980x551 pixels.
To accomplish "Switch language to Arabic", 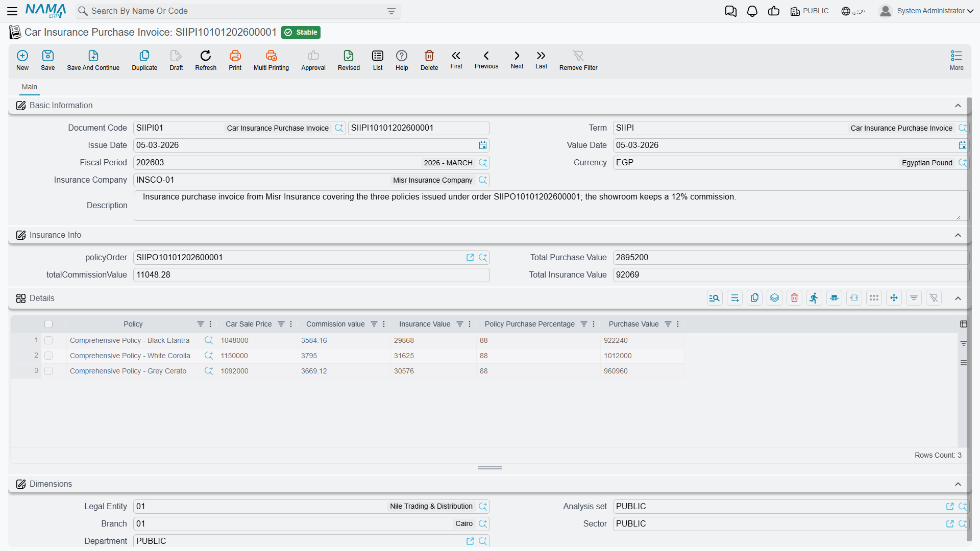I will tap(853, 11).
